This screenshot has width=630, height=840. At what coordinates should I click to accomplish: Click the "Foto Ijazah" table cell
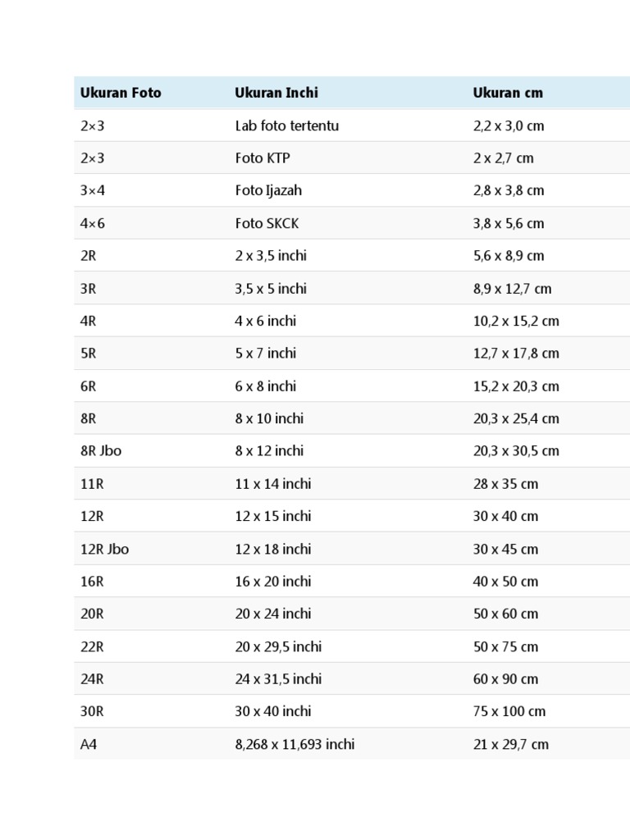(x=268, y=190)
